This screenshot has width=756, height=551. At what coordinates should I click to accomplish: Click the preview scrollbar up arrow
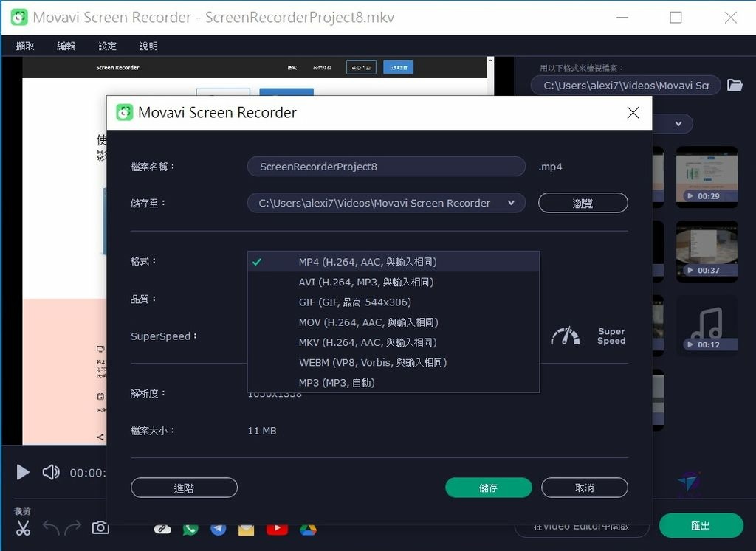490,60
